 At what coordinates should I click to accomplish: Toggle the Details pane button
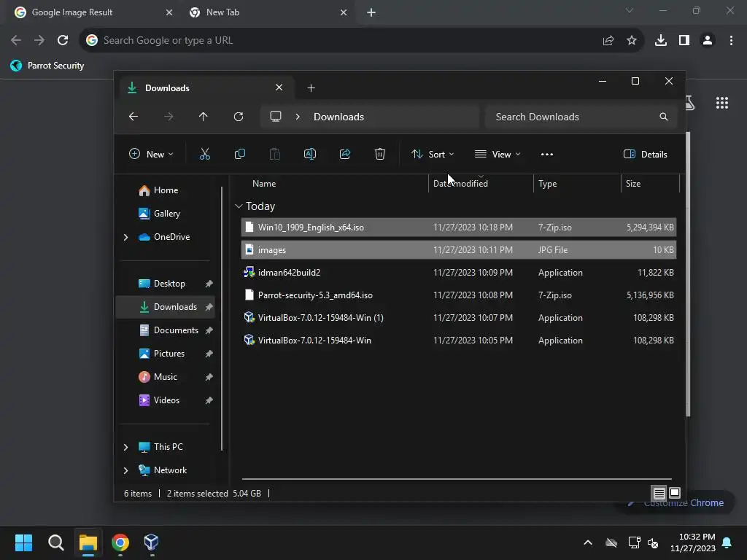pos(645,155)
